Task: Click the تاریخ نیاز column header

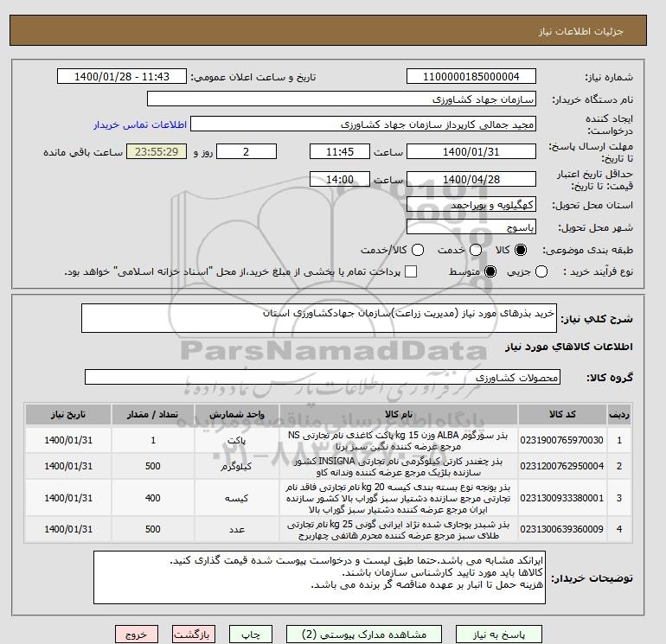Action: tap(68, 414)
